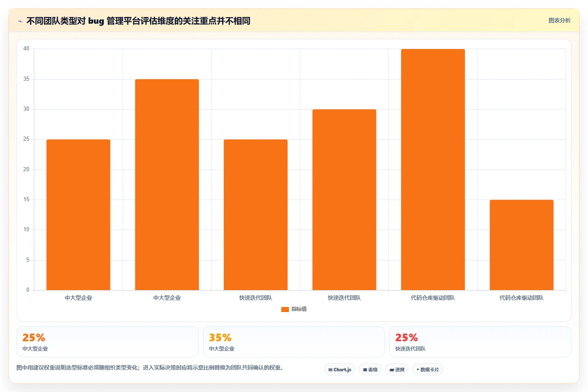Click the y-axis tick label 15
This screenshot has width=588, height=392.
26,200
